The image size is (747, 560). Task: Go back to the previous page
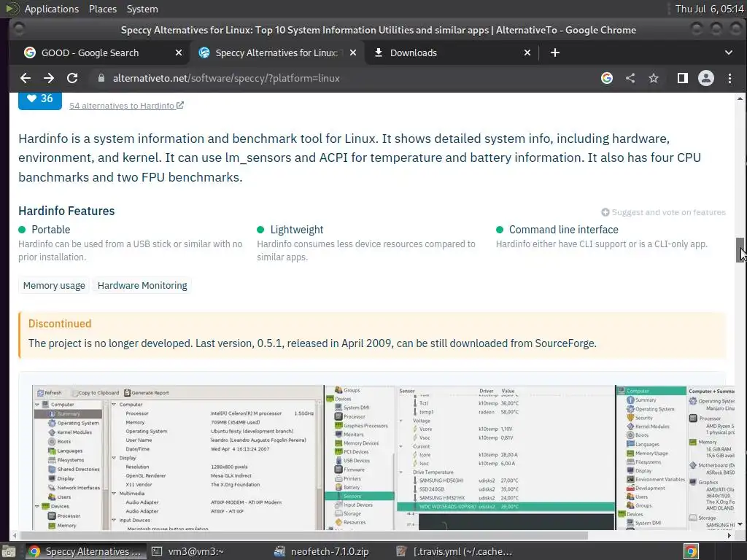click(x=26, y=78)
